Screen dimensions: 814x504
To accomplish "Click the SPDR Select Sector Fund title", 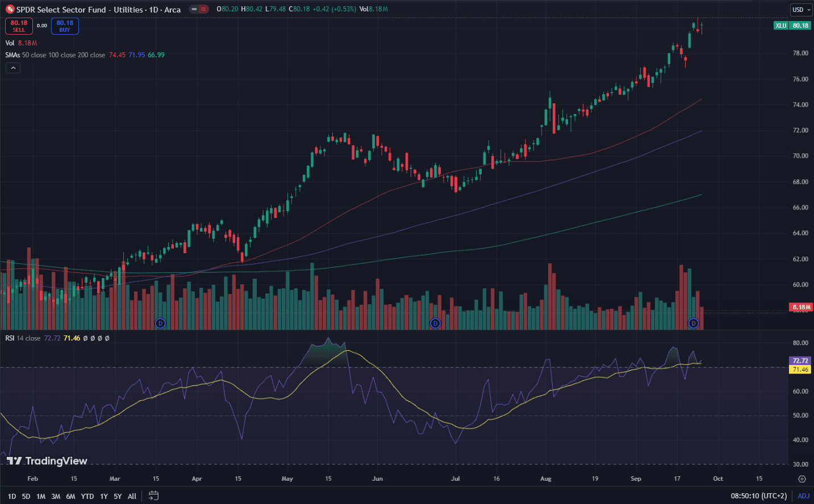I will pyautogui.click(x=80, y=10).
